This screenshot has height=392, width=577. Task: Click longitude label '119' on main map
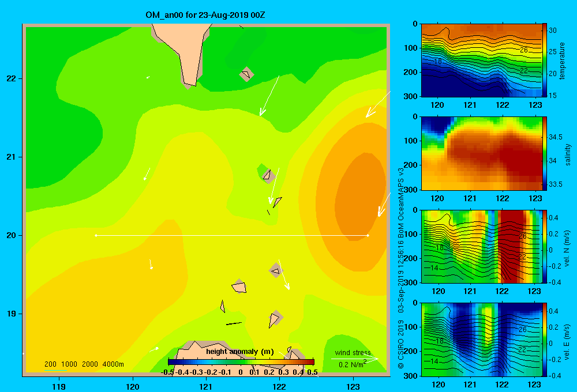tap(59, 386)
